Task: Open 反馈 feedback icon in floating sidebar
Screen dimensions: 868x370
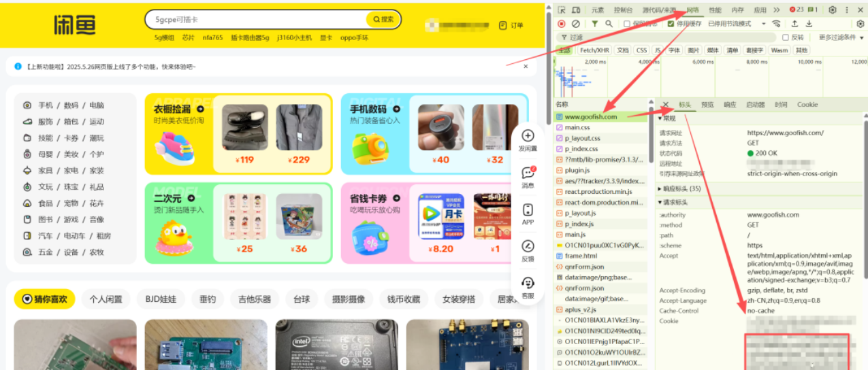Action: [x=528, y=246]
